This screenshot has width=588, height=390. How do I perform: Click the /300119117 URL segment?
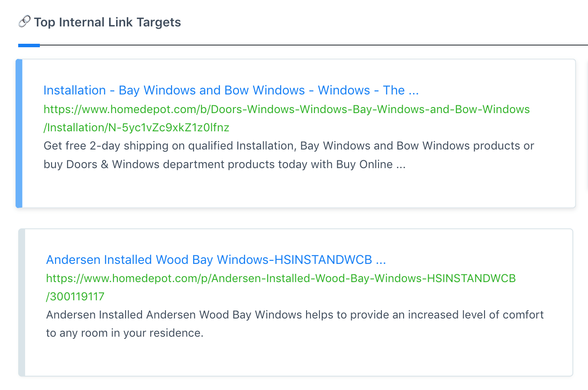[x=75, y=297]
